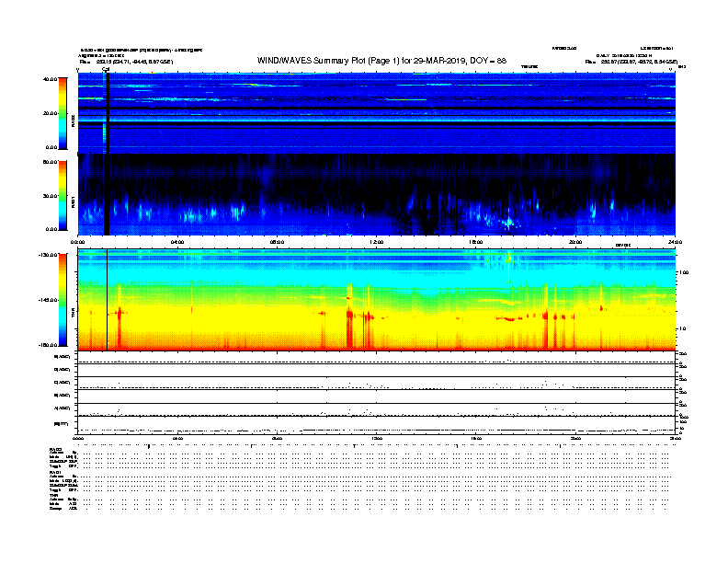Click the -160.00 label on TNR scale
This screenshot has width=728, height=563.
click(48, 345)
